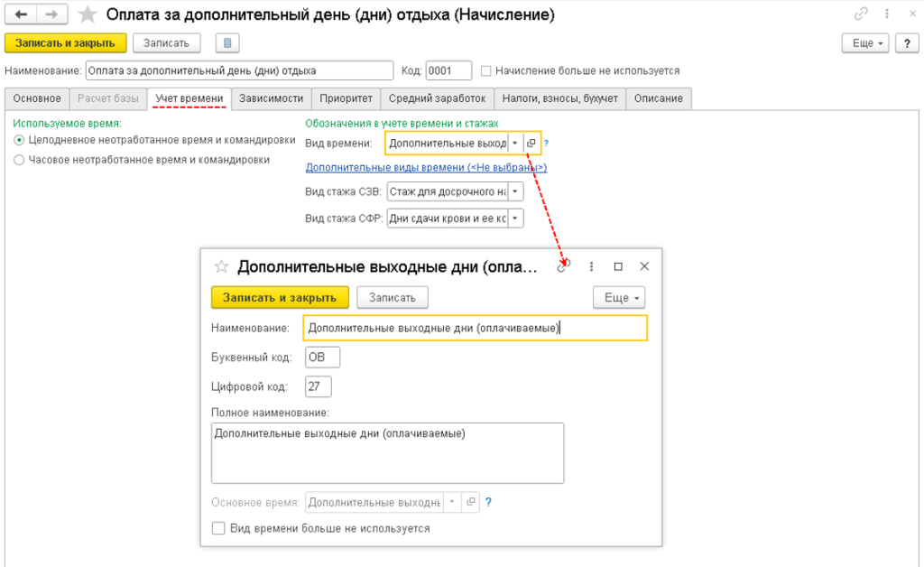
Task: Check Вид времени больше не используется
Action: click(x=217, y=528)
